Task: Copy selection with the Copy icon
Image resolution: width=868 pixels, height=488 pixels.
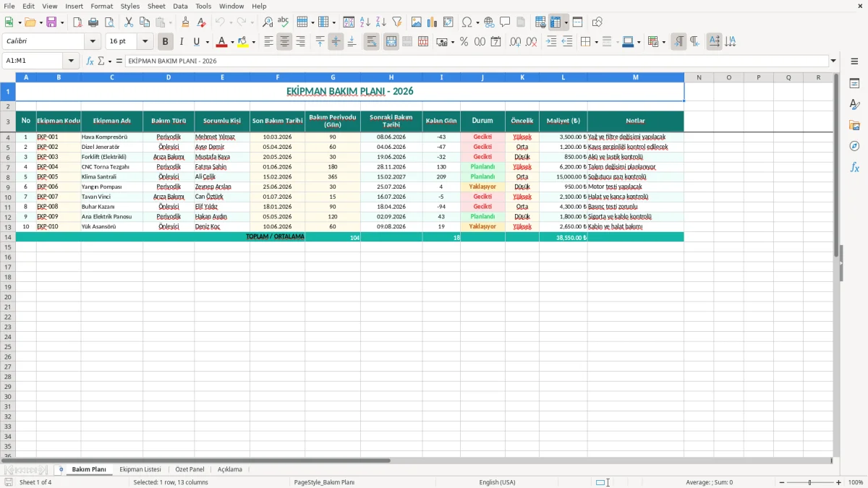Action: [x=145, y=22]
